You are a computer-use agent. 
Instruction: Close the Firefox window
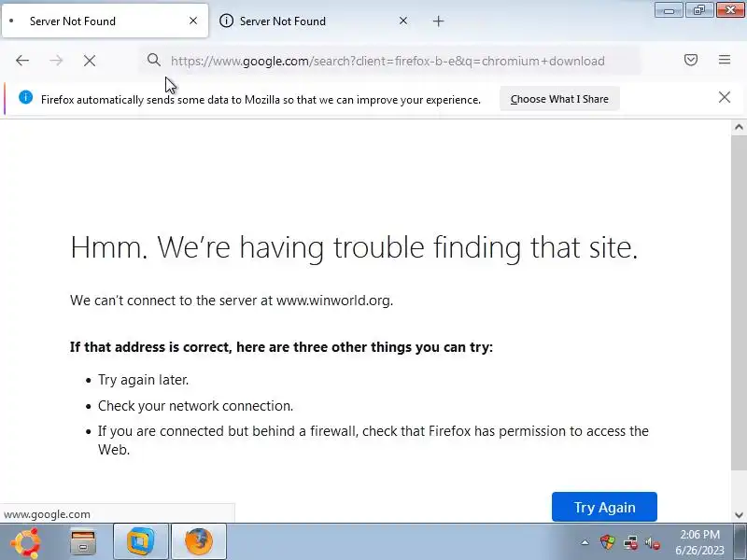point(730,10)
